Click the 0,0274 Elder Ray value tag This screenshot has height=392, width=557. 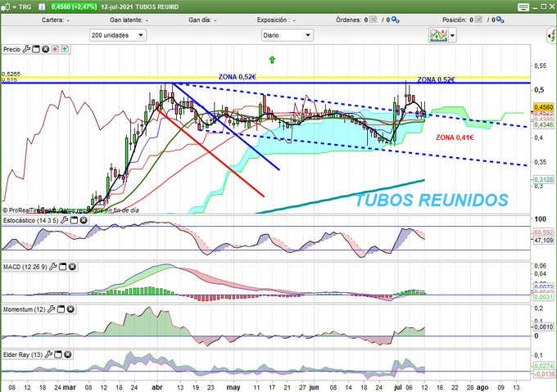click(544, 366)
